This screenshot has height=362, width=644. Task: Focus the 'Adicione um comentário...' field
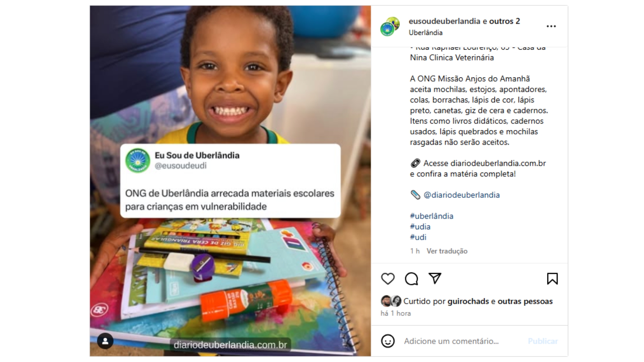pyautogui.click(x=463, y=341)
